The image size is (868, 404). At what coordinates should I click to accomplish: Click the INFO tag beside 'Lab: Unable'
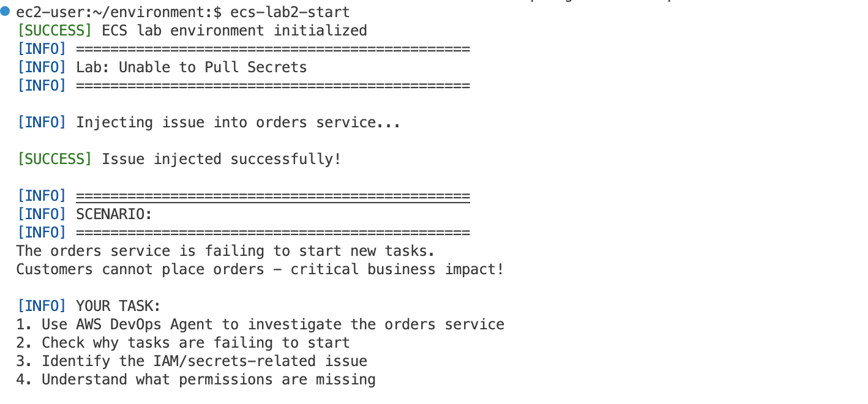pos(42,67)
